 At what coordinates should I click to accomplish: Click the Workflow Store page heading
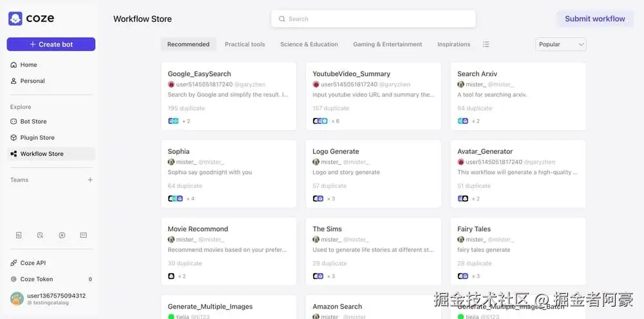(x=142, y=19)
